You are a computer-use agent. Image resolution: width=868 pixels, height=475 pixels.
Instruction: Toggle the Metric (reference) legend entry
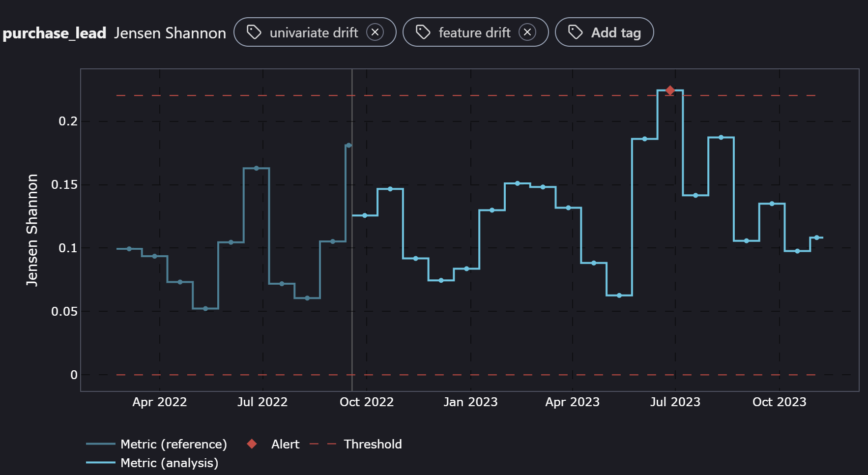pyautogui.click(x=157, y=444)
